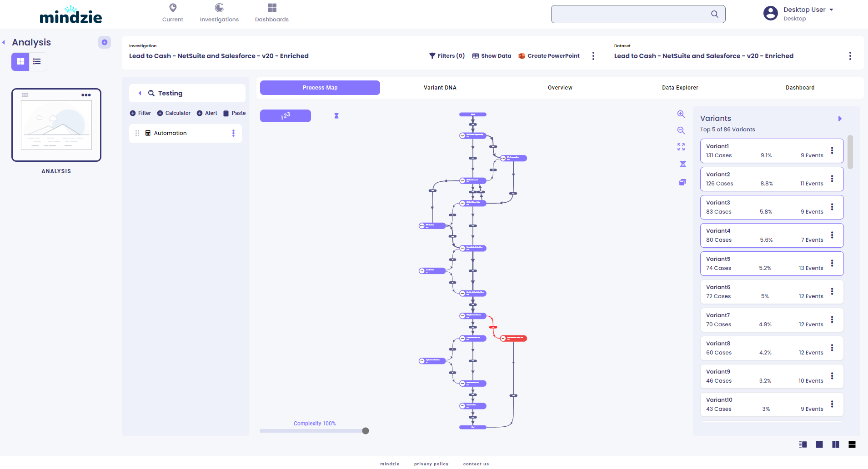
Task: Click the hourglass duration icon beside 123
Action: 336,116
